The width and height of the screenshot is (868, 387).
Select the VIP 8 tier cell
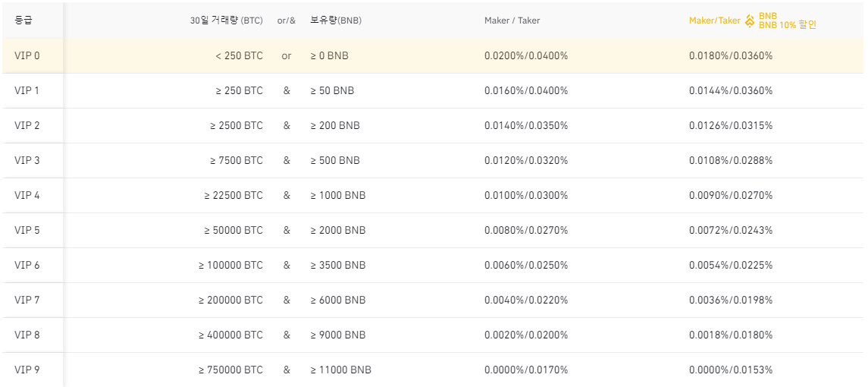tap(27, 335)
